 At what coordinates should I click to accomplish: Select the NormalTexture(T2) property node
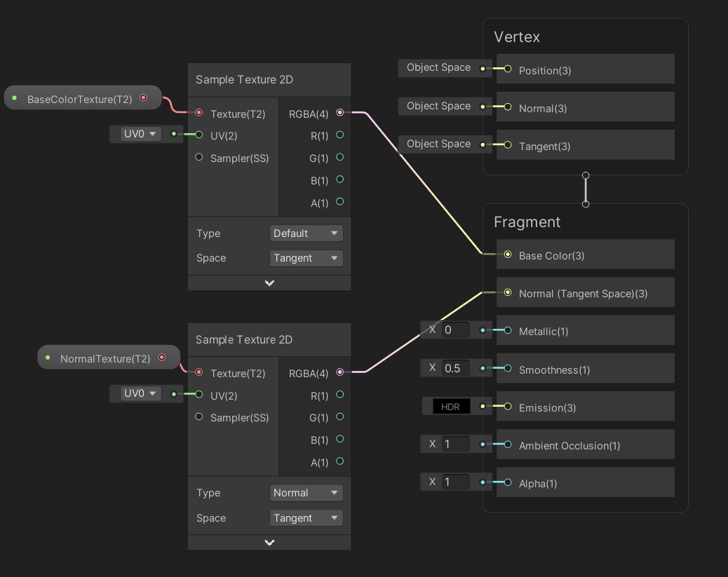pyautogui.click(x=109, y=358)
